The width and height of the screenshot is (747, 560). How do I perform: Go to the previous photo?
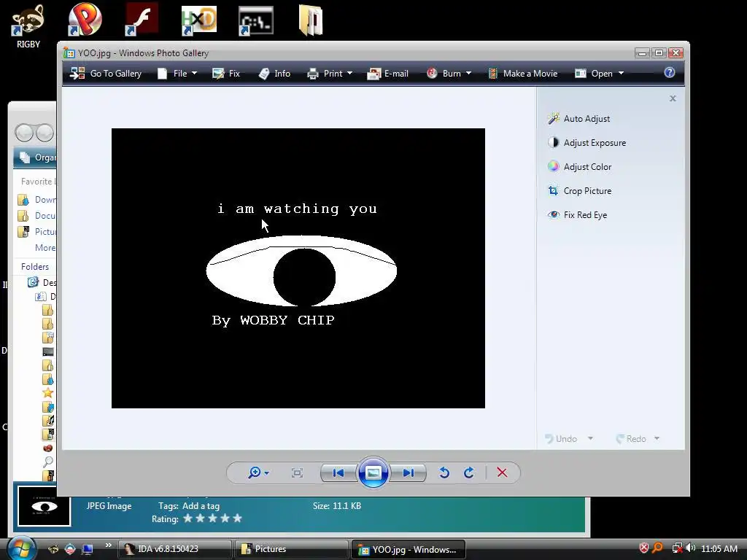pyautogui.click(x=338, y=472)
